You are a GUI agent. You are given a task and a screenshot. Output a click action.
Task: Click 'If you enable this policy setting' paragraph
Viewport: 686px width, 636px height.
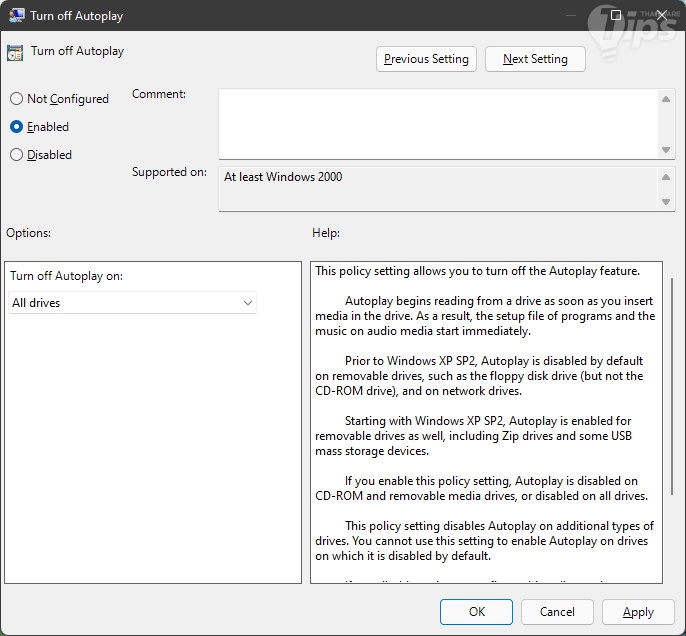(x=481, y=488)
